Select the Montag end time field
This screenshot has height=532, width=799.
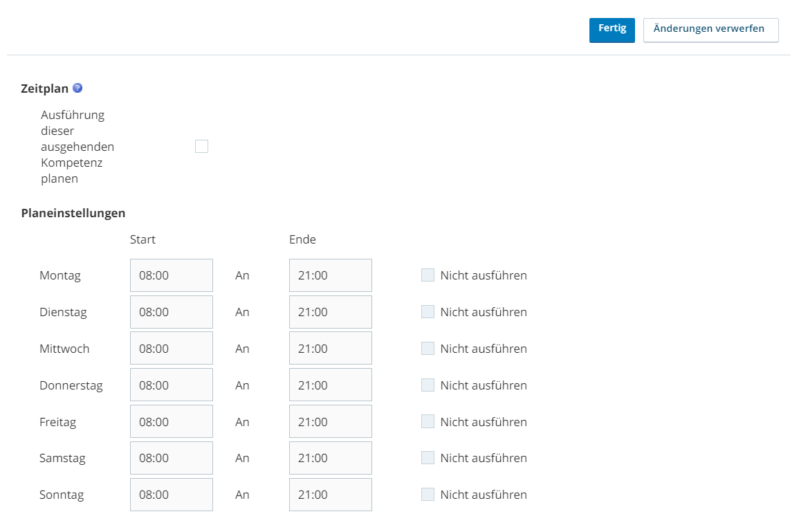331,275
